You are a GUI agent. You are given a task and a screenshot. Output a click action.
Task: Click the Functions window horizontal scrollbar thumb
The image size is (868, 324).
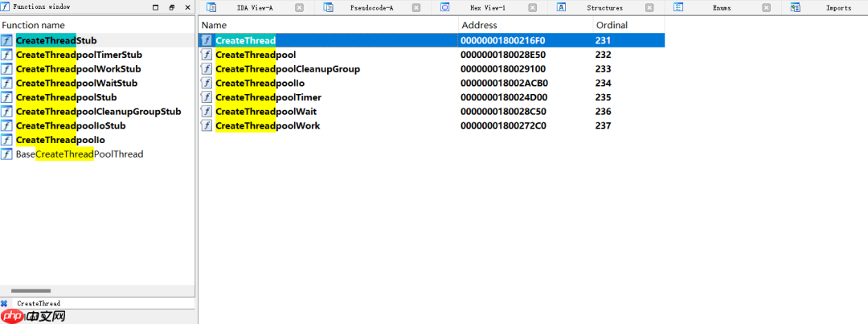[31, 290]
